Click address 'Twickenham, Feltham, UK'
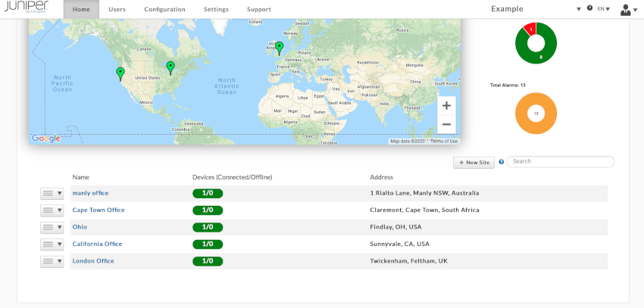Viewport: 644px width, 308px height. (x=409, y=261)
